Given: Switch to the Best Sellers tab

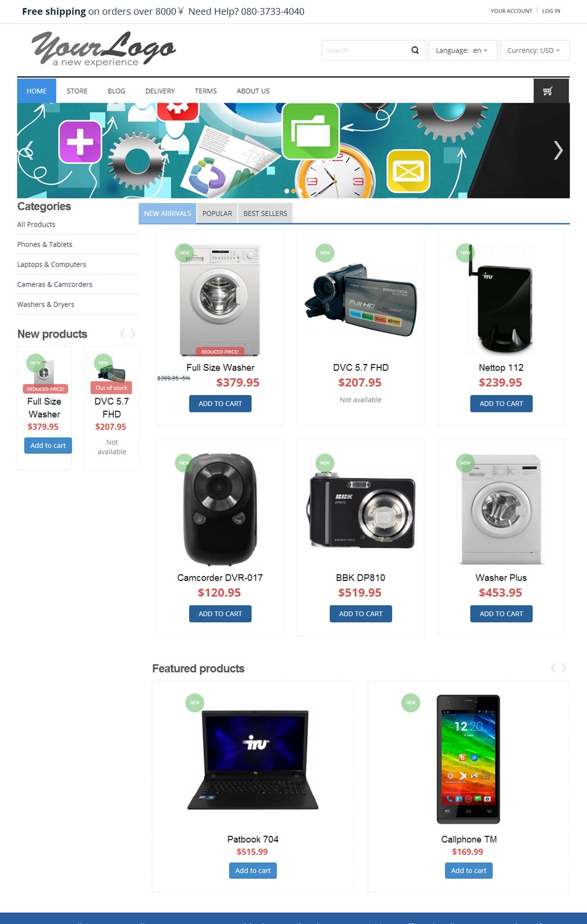Looking at the screenshot, I should [265, 214].
